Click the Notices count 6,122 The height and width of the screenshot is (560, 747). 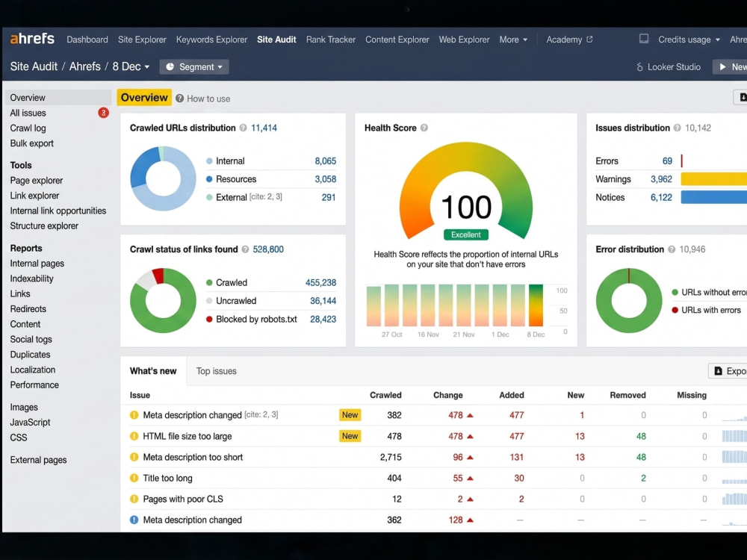coord(661,198)
